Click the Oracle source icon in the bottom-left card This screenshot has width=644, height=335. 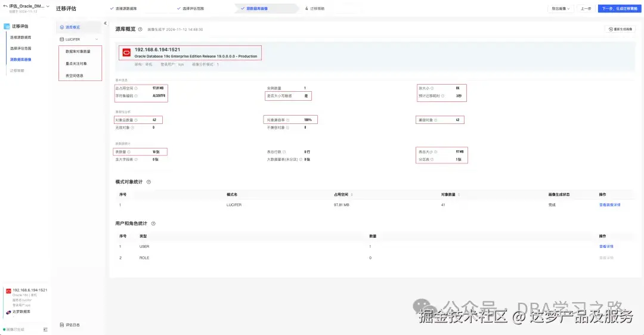coord(8,291)
